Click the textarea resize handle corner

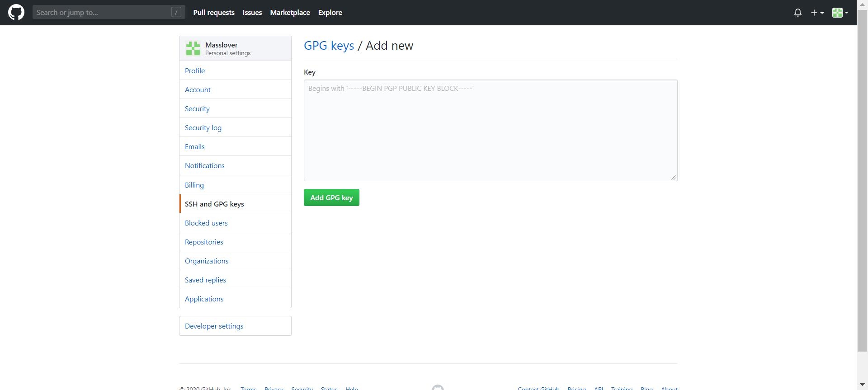coord(674,177)
